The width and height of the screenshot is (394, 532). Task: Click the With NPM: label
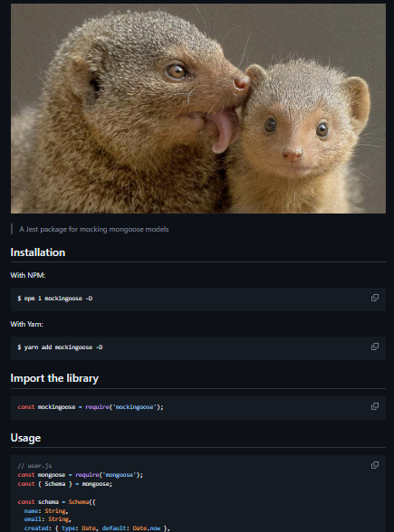(x=28, y=275)
